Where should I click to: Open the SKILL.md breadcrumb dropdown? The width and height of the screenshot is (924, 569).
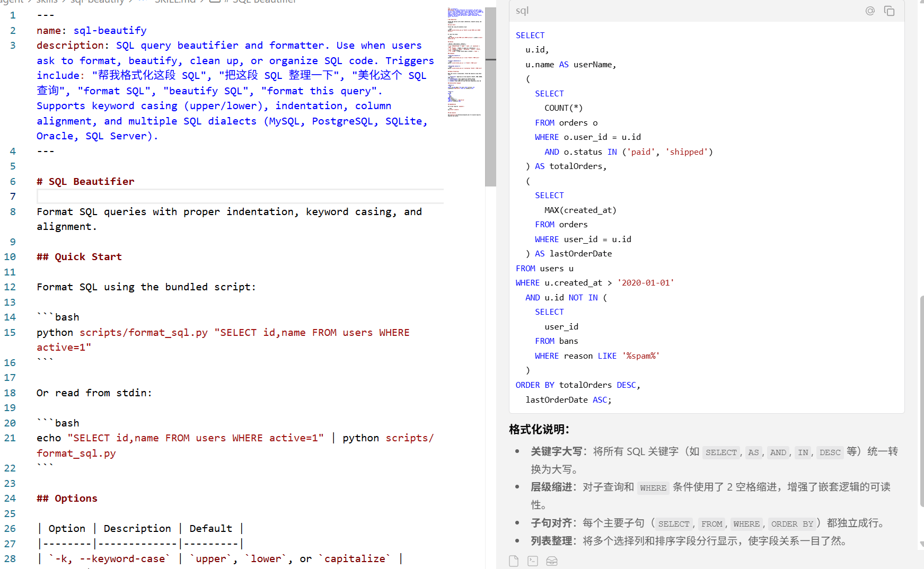point(174,2)
